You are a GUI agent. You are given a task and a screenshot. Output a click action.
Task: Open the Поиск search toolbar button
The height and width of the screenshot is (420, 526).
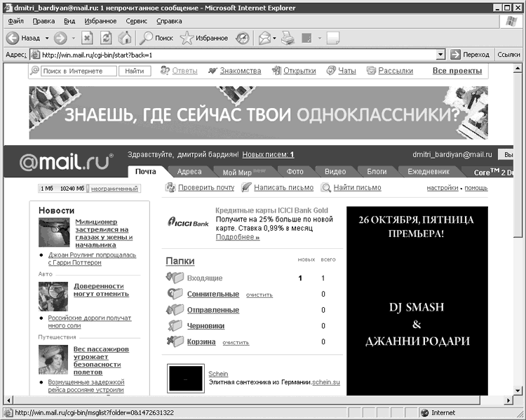click(156, 38)
